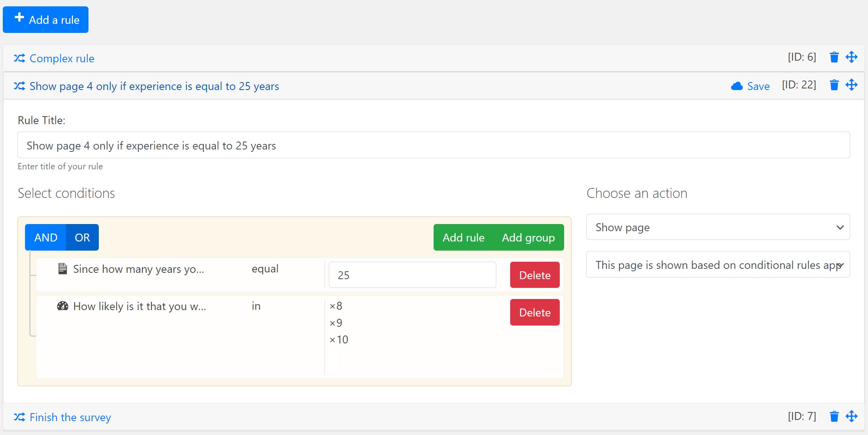Click shuffle icon beside Complex rule
This screenshot has width=868, height=435.
click(x=19, y=58)
